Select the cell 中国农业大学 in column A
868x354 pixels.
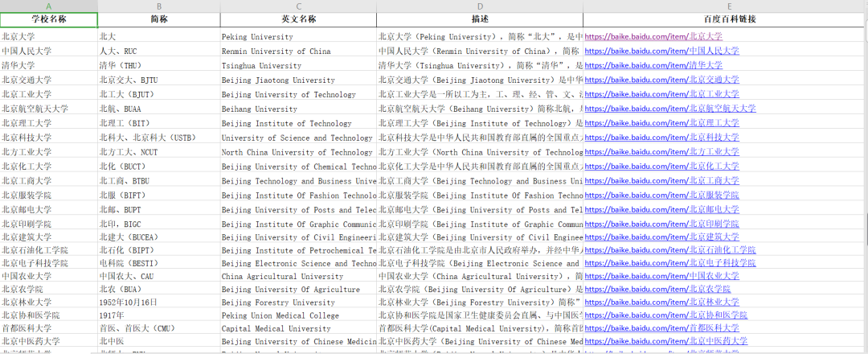point(49,276)
